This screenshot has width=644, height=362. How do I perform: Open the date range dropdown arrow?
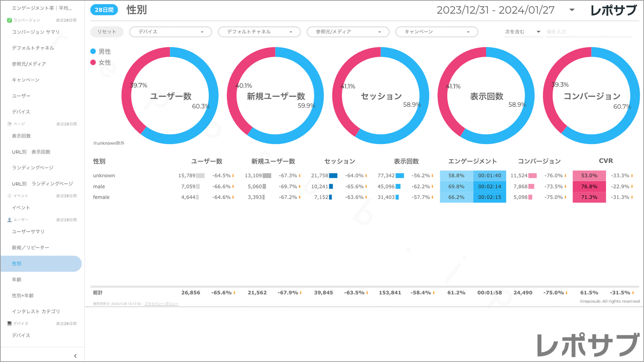[572, 10]
